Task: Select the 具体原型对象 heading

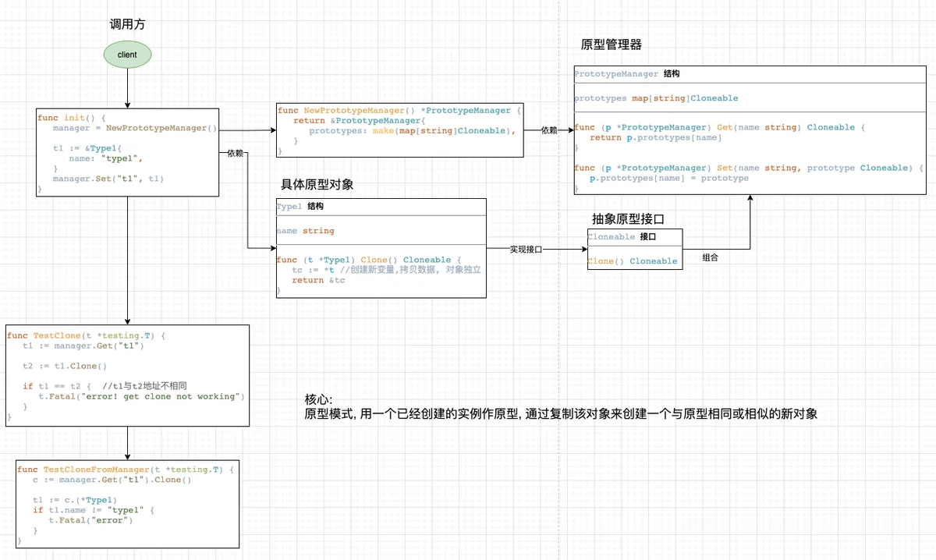Action: tap(317, 185)
